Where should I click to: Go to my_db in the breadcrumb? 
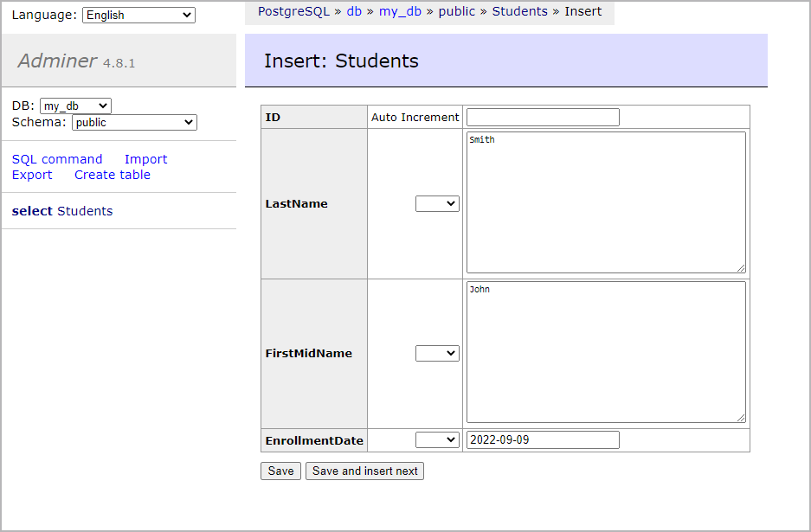point(400,11)
